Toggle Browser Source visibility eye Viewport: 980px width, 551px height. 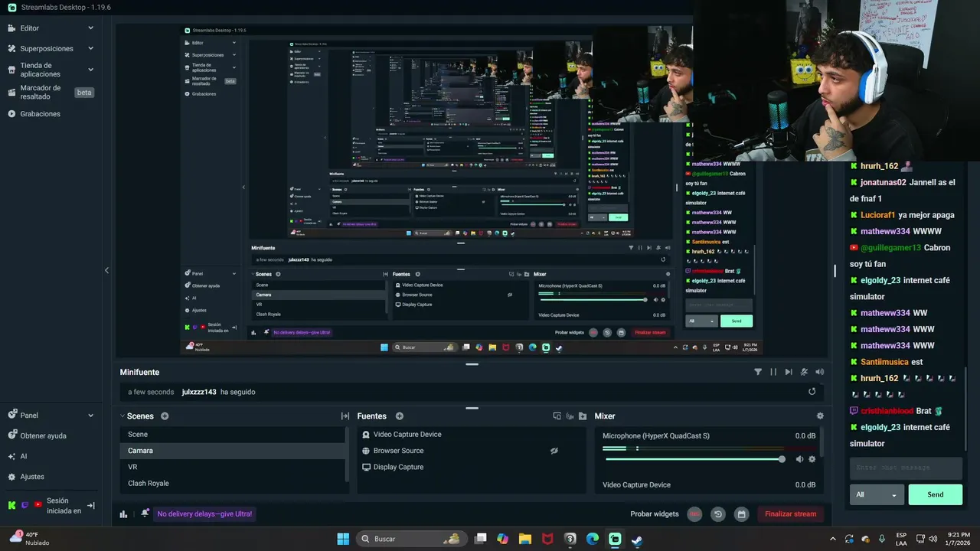[554, 451]
